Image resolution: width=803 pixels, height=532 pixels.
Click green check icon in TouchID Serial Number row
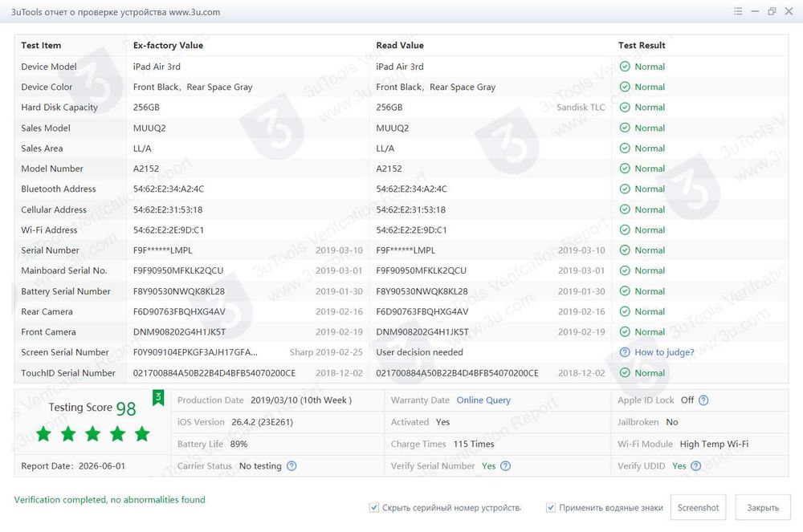click(x=625, y=373)
